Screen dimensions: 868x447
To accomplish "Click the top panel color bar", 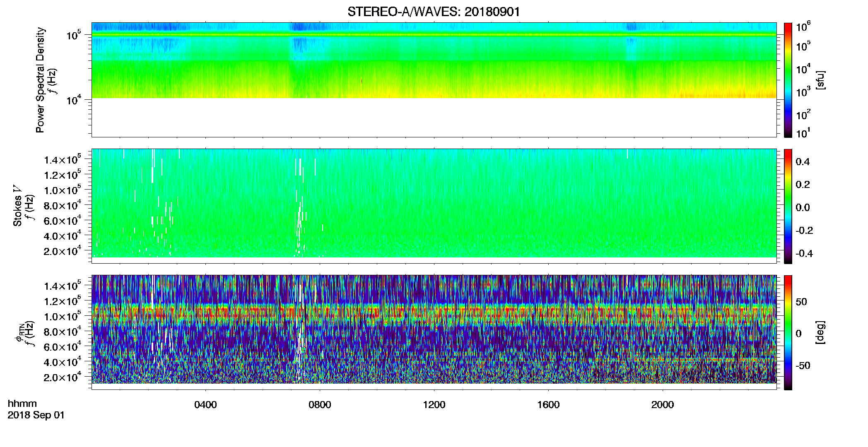I will tap(788, 80).
